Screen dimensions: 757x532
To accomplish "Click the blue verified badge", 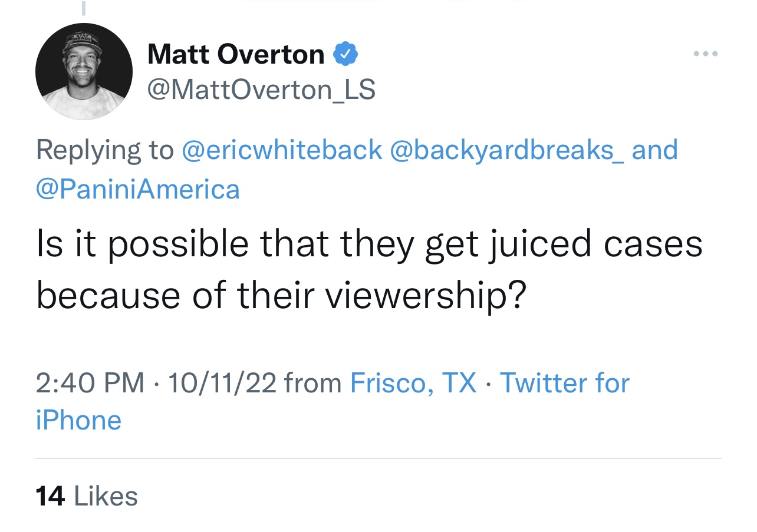I will tap(345, 55).
